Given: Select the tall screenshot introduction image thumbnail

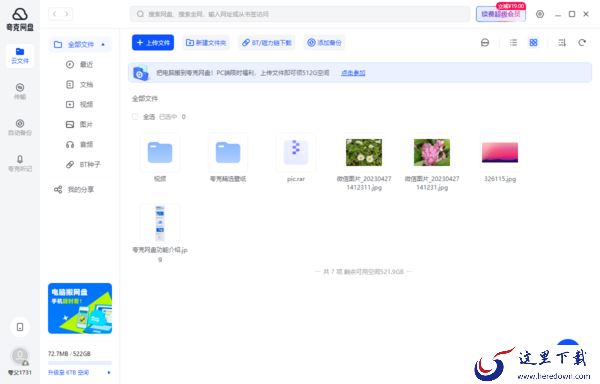Looking at the screenshot, I should [160, 223].
